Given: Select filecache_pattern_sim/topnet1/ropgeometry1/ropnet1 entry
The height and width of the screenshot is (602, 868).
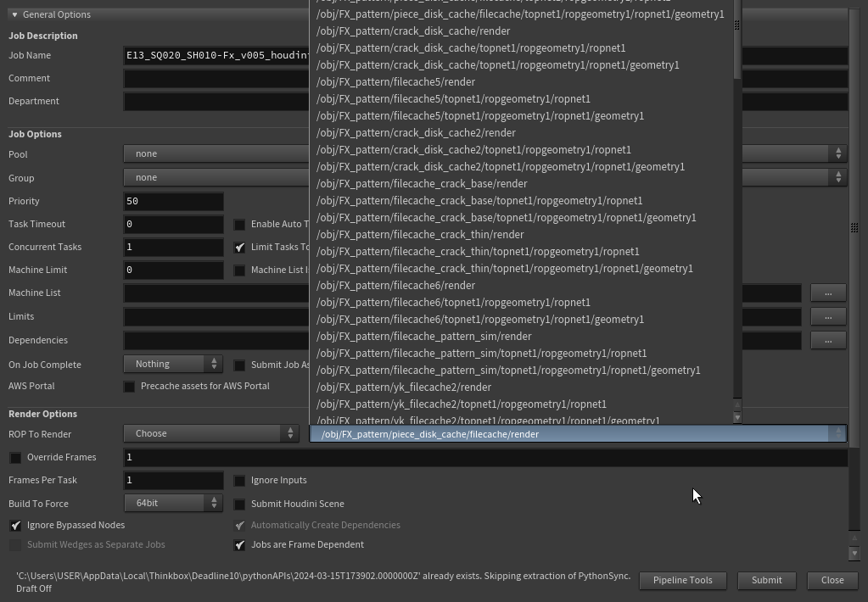Looking at the screenshot, I should point(521,354).
